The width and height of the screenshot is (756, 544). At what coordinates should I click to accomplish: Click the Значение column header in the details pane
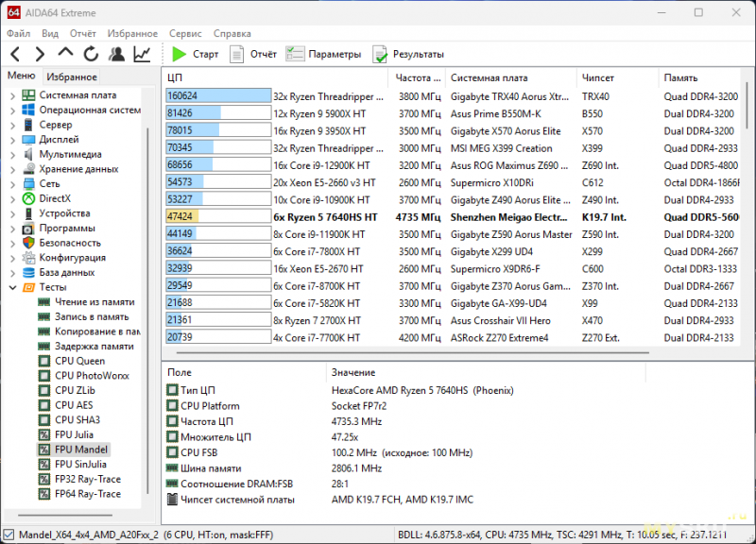[x=486, y=372]
